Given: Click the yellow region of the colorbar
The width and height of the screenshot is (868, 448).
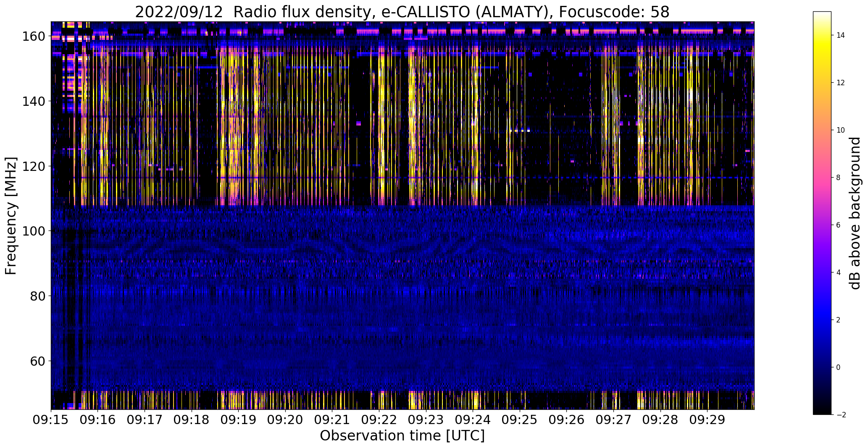Looking at the screenshot, I should tap(822, 50).
